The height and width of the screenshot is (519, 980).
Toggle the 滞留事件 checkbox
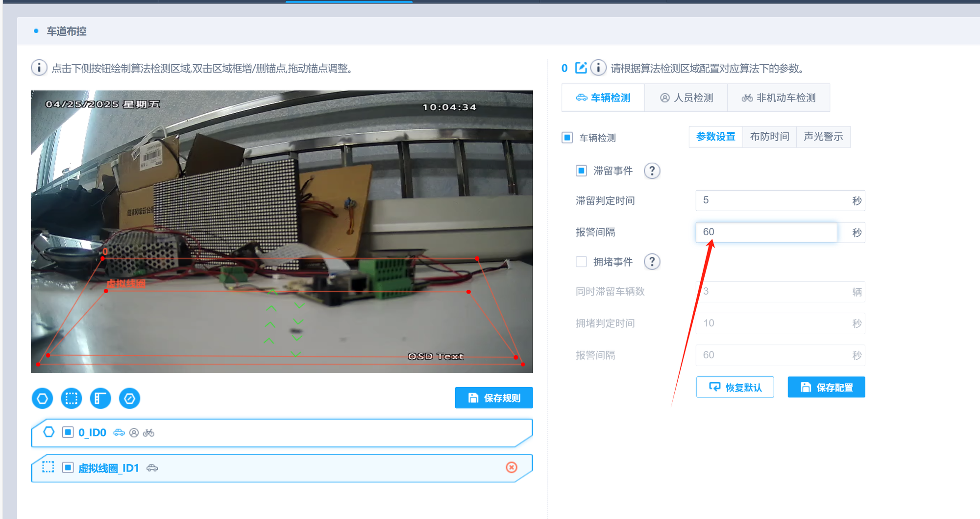click(581, 171)
